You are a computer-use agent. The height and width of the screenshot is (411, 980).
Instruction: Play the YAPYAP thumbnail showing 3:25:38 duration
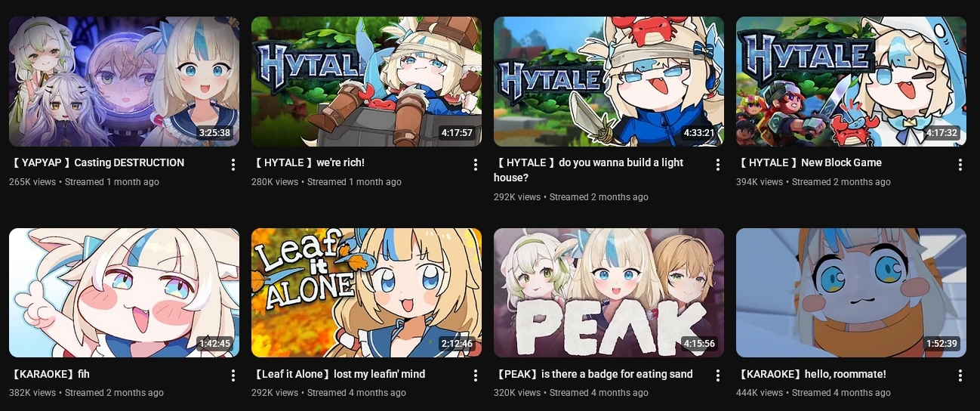[x=124, y=82]
